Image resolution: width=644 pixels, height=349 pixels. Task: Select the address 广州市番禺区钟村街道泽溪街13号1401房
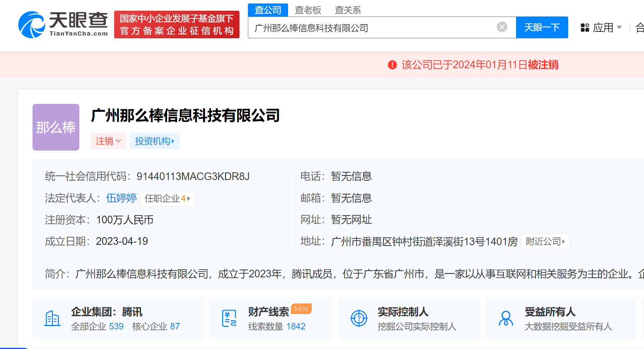[x=424, y=242]
